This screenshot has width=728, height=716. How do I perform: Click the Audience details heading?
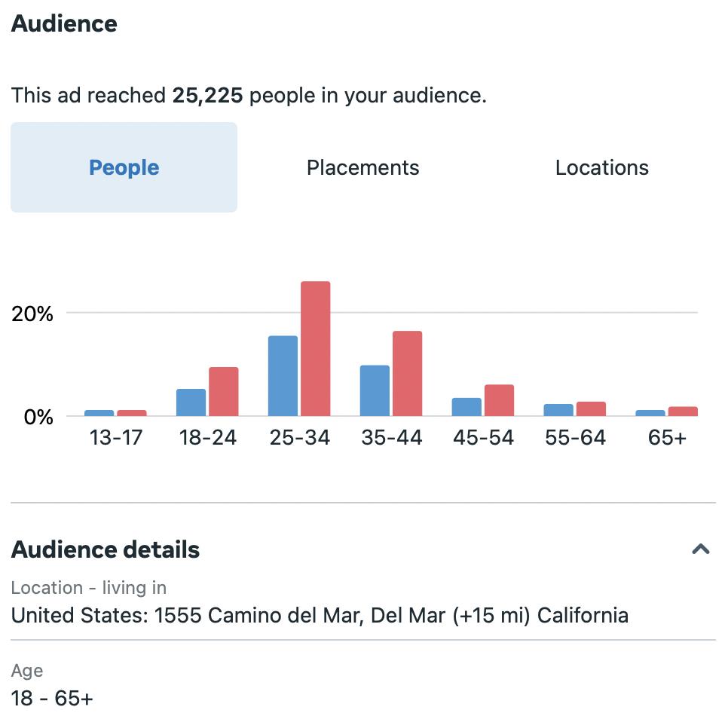[106, 549]
